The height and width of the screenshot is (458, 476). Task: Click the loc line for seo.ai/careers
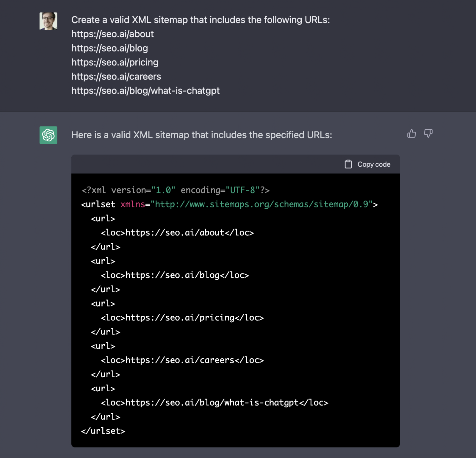click(x=182, y=360)
